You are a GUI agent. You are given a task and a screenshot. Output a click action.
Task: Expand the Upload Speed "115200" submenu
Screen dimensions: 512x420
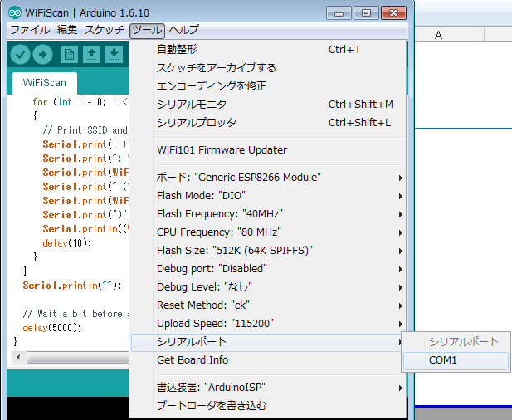(x=268, y=324)
